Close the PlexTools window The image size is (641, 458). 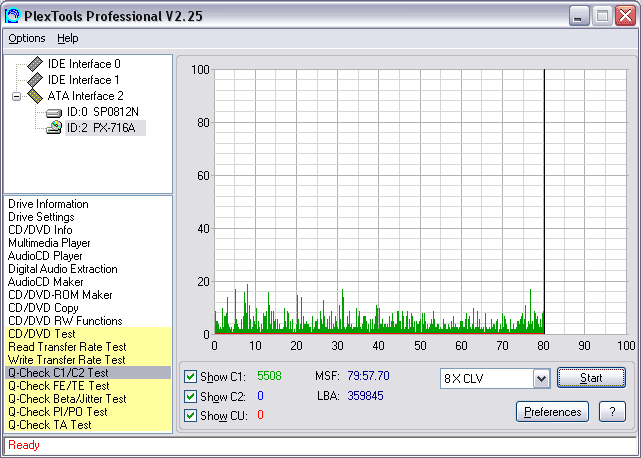(x=625, y=16)
